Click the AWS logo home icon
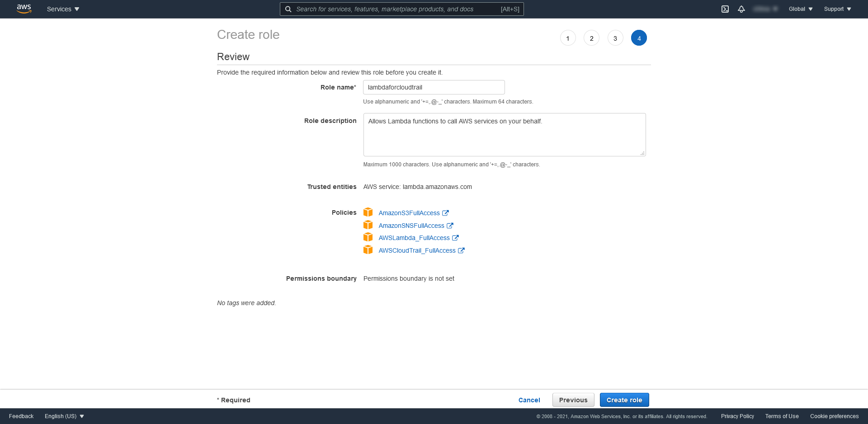 24,9
